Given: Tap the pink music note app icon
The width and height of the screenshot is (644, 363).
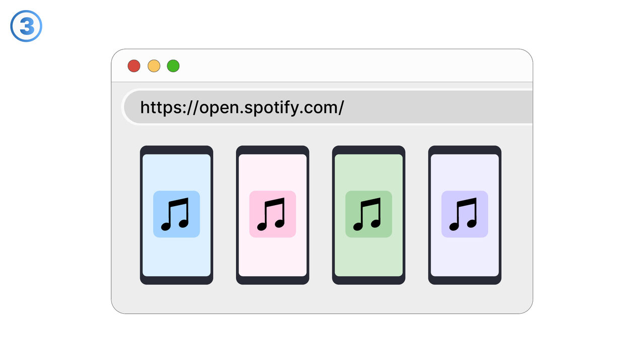Looking at the screenshot, I should (x=272, y=214).
